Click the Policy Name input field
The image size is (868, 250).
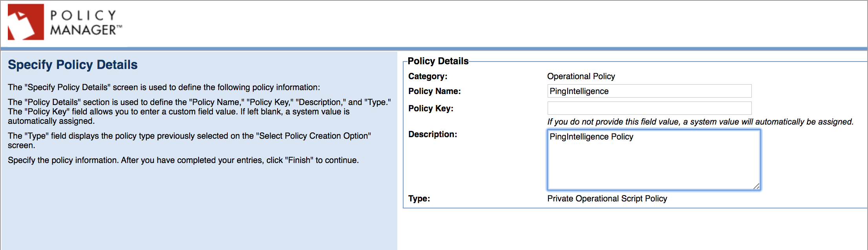pyautogui.click(x=649, y=91)
